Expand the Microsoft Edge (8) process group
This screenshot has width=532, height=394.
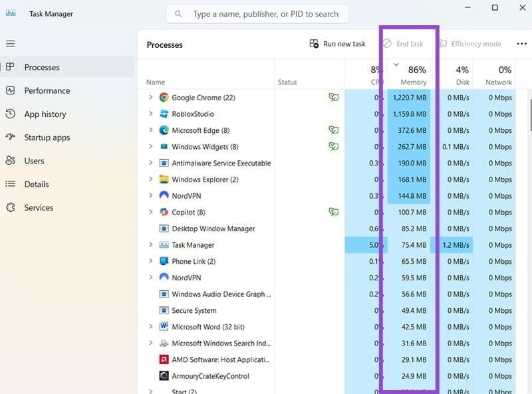coord(151,130)
